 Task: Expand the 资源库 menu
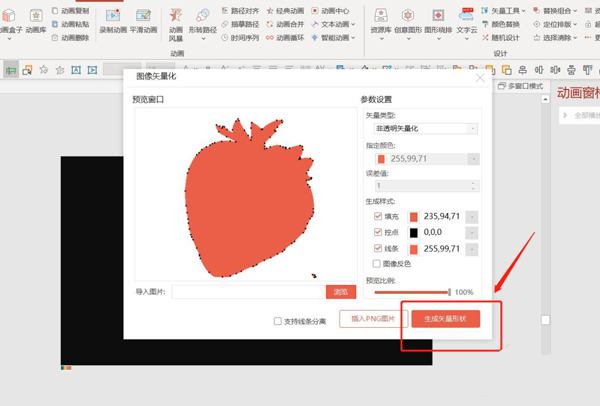[x=381, y=39]
